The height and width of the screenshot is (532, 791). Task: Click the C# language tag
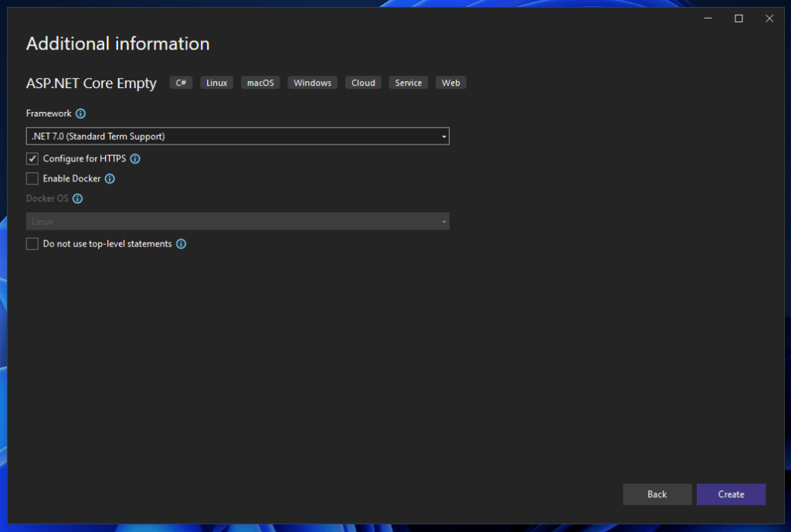pyautogui.click(x=181, y=83)
